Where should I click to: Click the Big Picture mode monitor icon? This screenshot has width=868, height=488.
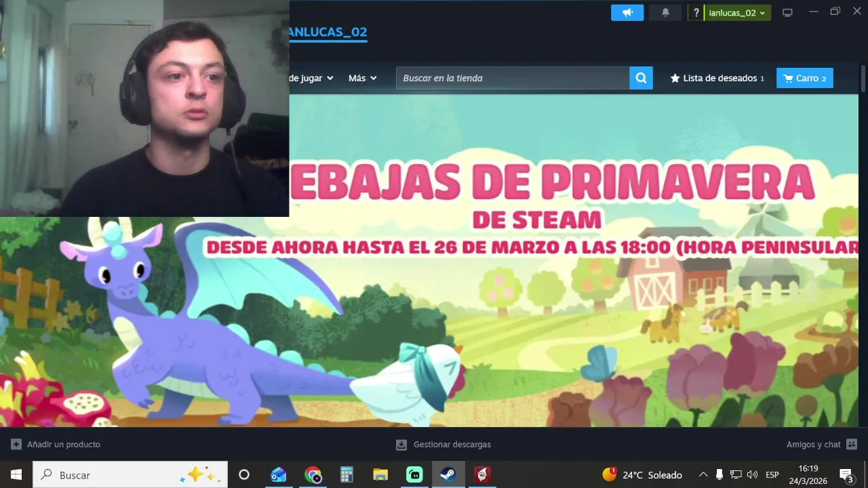coord(787,13)
